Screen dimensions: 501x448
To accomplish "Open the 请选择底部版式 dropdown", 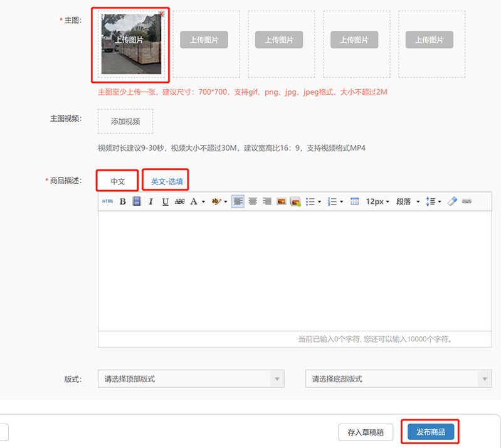I will coord(398,379).
